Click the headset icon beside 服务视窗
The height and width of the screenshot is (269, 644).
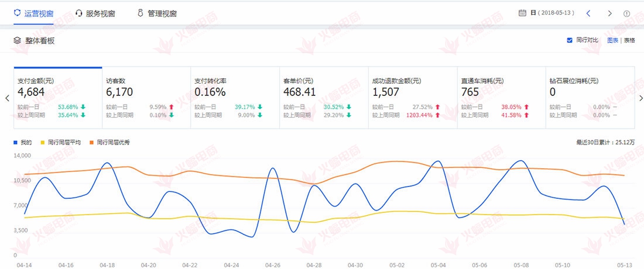click(79, 13)
